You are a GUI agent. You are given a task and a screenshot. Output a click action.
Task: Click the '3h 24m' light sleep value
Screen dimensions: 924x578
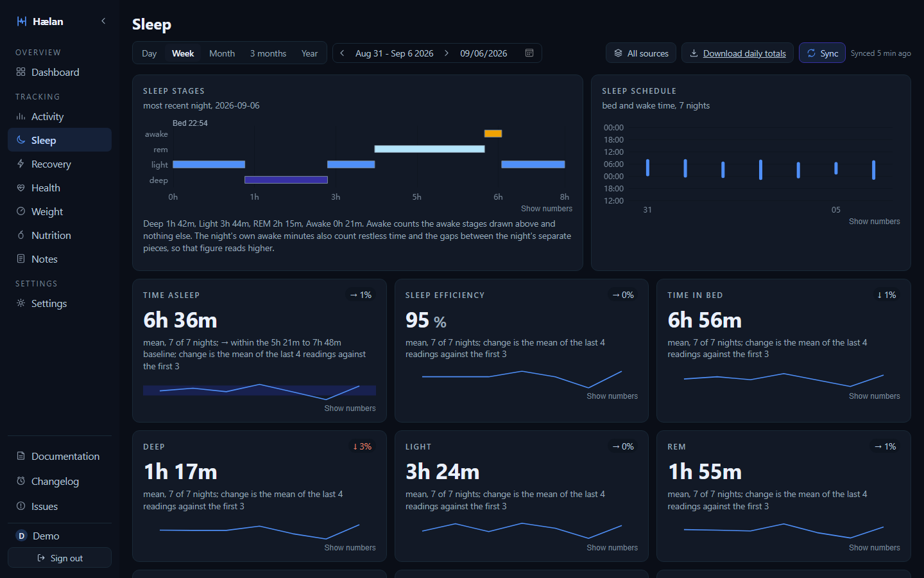443,471
